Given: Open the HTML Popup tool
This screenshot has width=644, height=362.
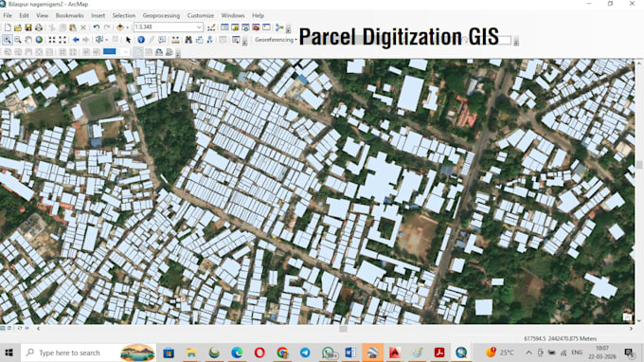Looking at the screenshot, I should click(x=162, y=40).
